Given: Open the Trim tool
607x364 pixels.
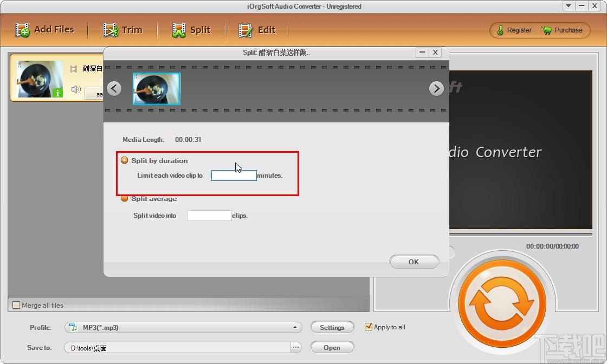Looking at the screenshot, I should tap(124, 29).
